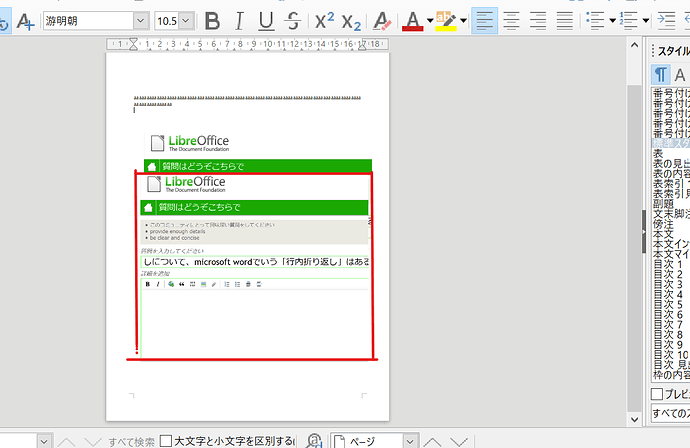Find previous match arrow in search bar

pyautogui.click(x=66, y=441)
